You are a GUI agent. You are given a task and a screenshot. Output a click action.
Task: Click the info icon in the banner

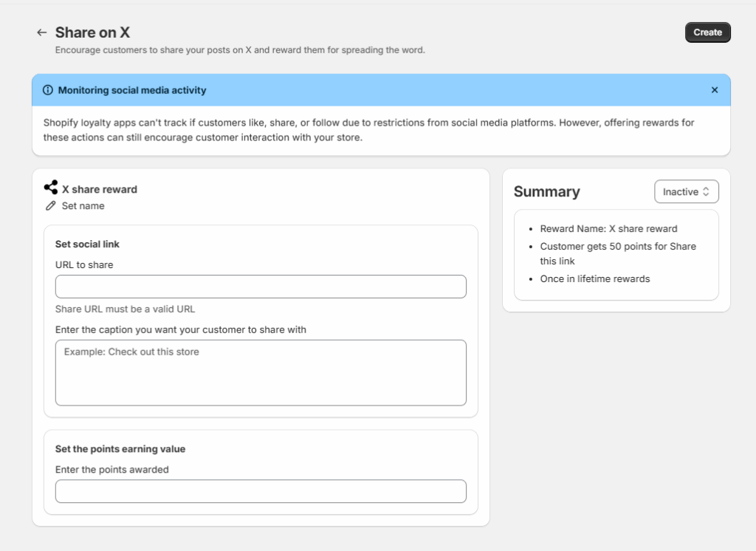coord(48,90)
